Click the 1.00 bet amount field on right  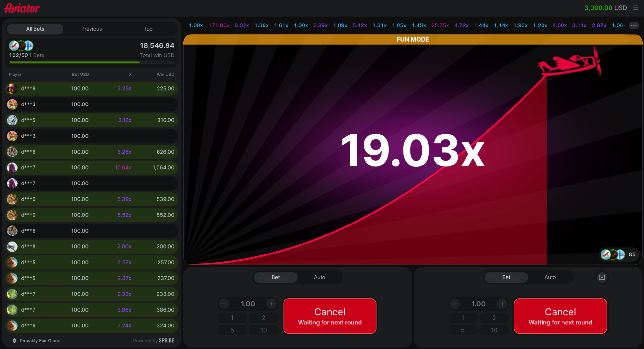click(x=478, y=304)
